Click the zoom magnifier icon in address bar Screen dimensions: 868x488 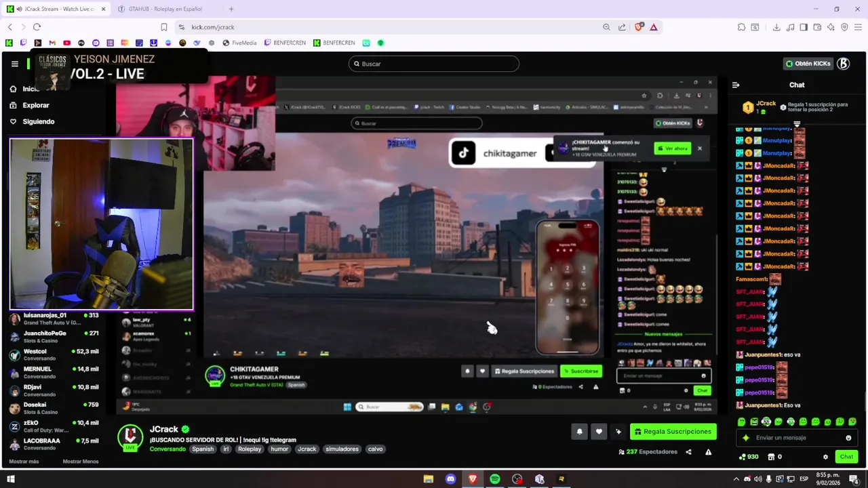606,27
